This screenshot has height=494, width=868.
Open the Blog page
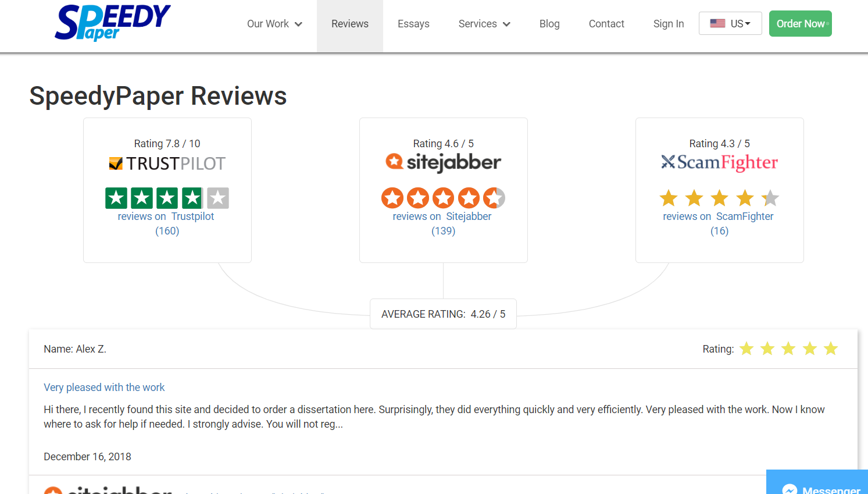click(549, 24)
